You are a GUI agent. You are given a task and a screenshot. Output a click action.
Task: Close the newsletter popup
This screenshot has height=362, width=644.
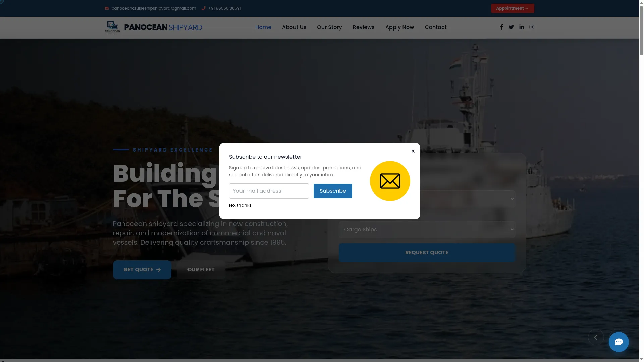click(413, 151)
